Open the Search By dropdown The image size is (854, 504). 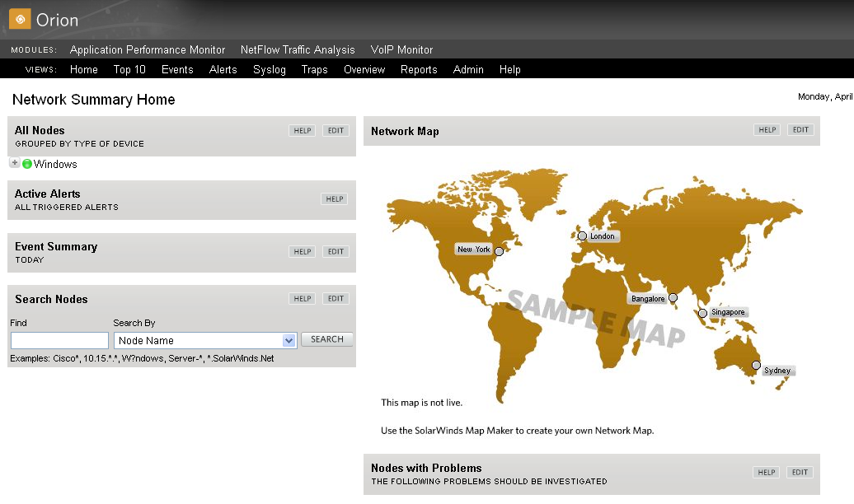205,341
